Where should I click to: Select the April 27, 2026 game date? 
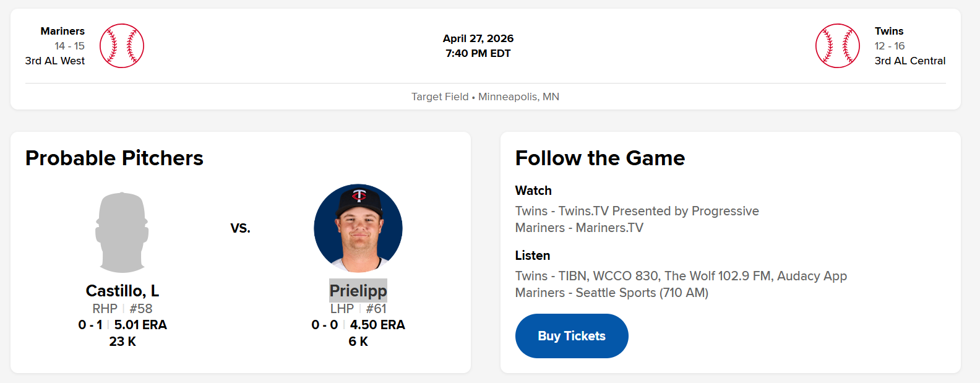coord(478,38)
